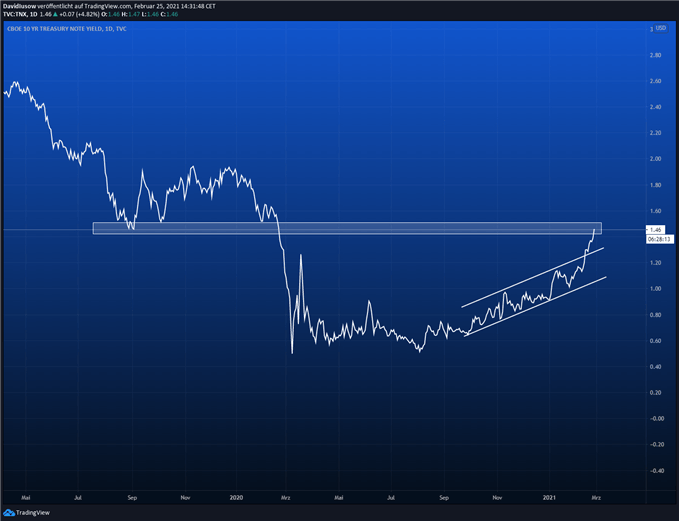The width and height of the screenshot is (679, 521).
Task: Click the TradingView cloud logo icon
Action: point(9,513)
